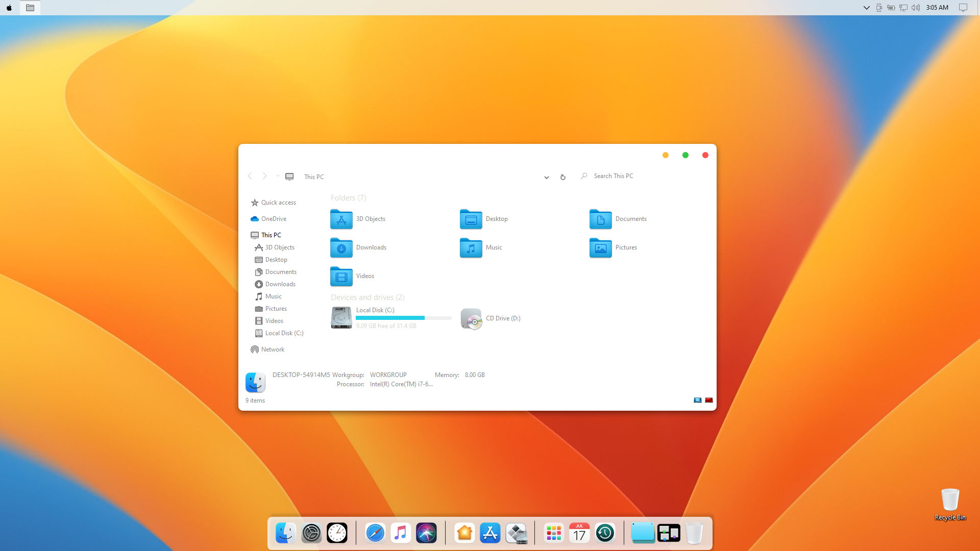Switch to large icons view layout
This screenshot has width=980, height=551.
(x=709, y=400)
